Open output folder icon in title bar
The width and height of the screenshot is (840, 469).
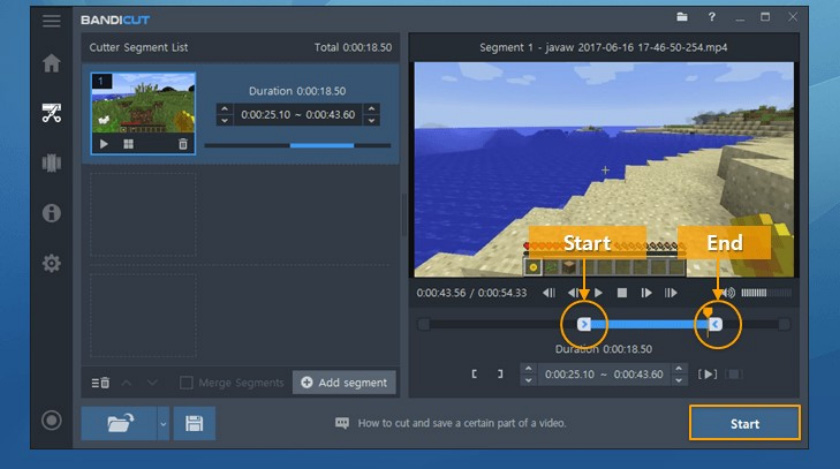[x=682, y=17]
